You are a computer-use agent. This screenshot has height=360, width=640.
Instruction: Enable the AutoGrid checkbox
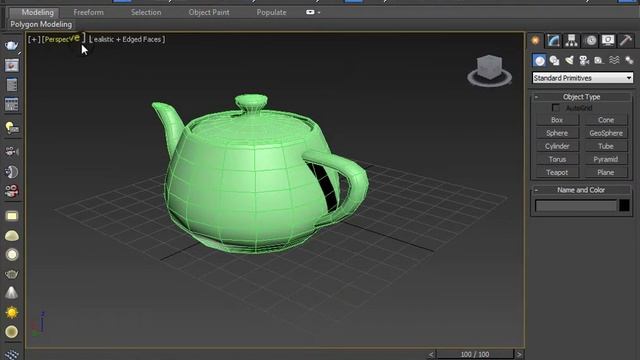(x=556, y=108)
